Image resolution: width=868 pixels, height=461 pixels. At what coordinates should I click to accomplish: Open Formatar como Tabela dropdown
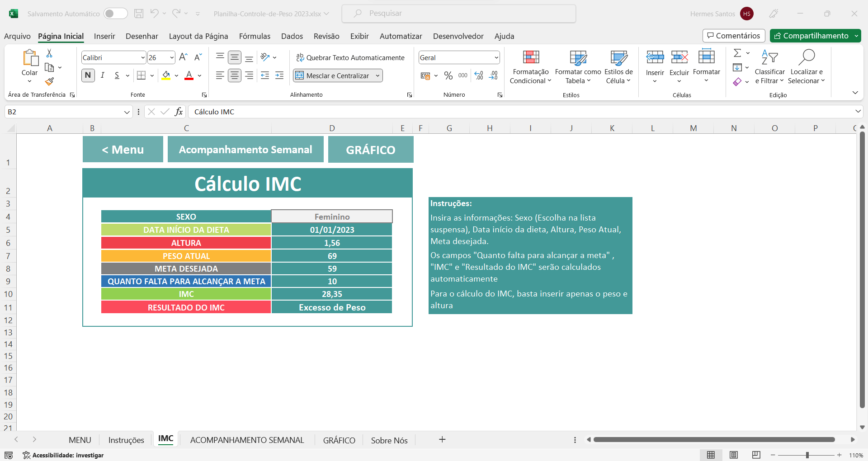click(578, 67)
